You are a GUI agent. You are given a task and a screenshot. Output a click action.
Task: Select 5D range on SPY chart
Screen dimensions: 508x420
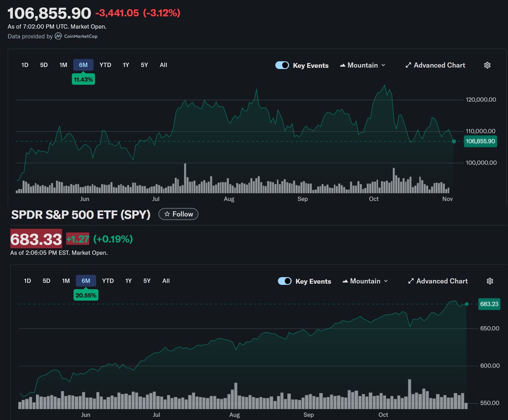pyautogui.click(x=46, y=281)
